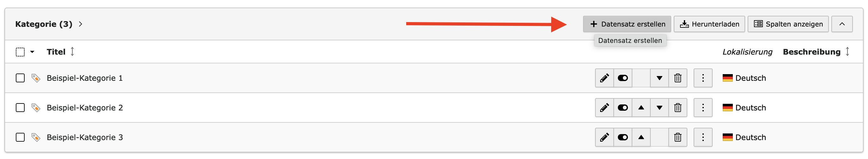Toggle visibility of Beispiel-Kategorie 1
This screenshot has width=868, height=159.
[x=623, y=78]
